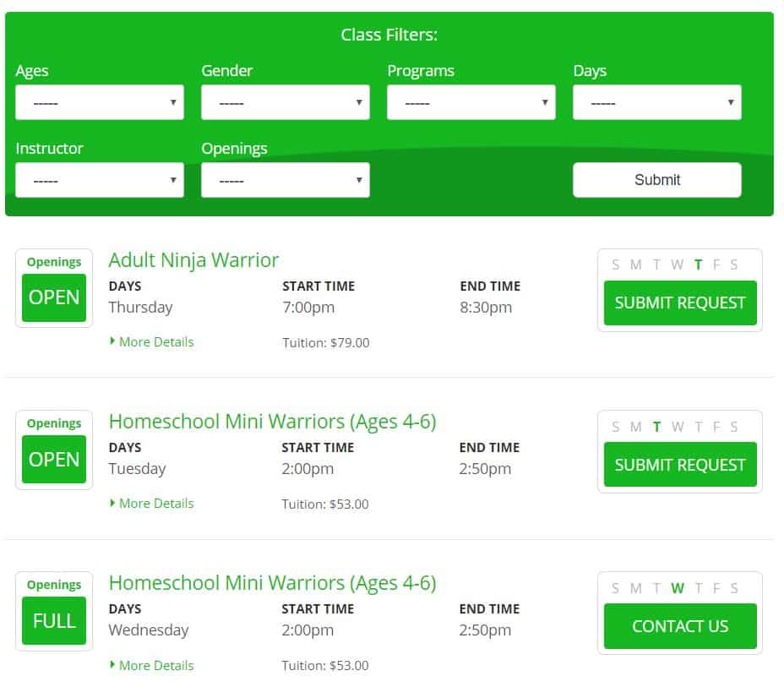Click the OPEN badge for Tuesday class
Screen dimensions: 784x698
point(54,459)
